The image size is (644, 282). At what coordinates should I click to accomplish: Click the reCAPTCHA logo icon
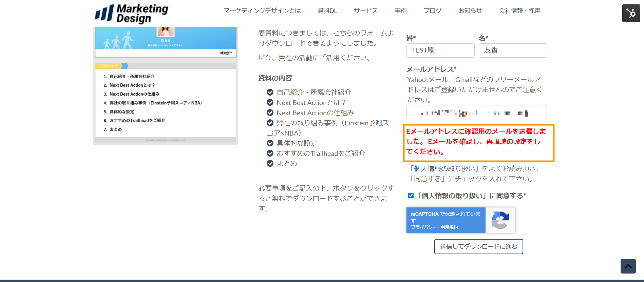(500, 220)
